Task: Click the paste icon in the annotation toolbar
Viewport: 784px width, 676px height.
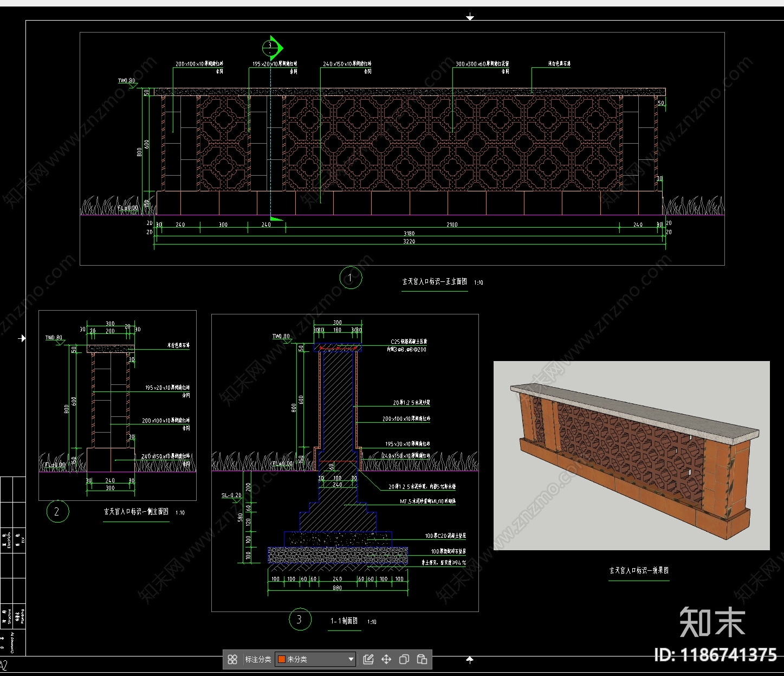Action: [x=422, y=659]
